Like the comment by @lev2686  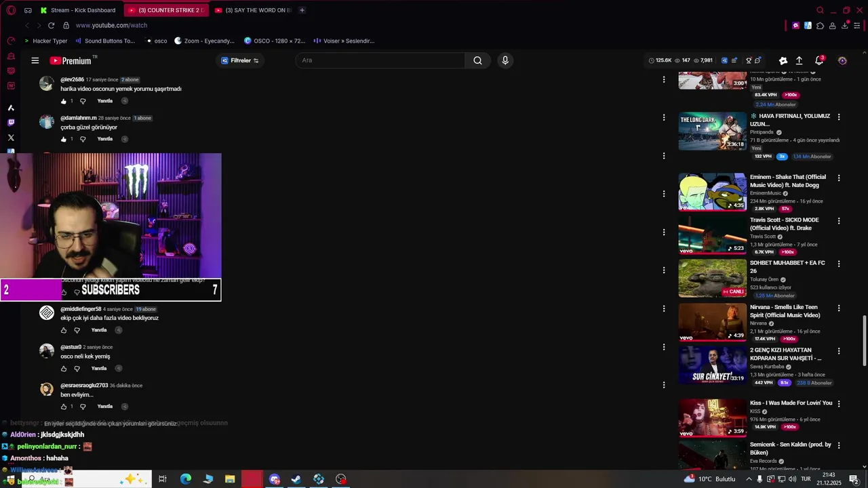64,101
